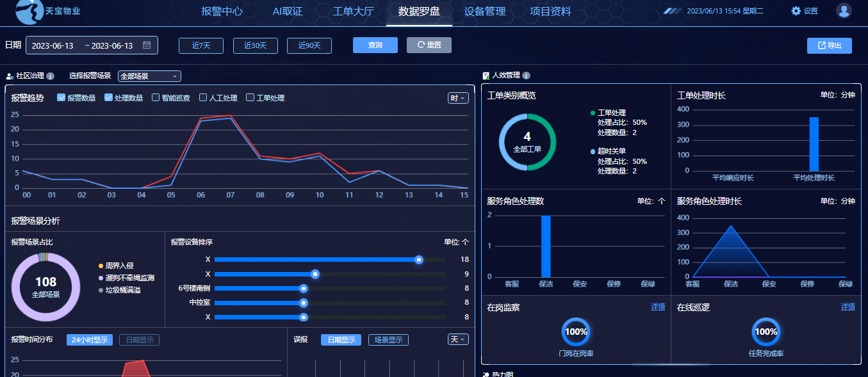868x377 pixels.
Task: Click the calendar icon in date field
Action: [x=147, y=45]
